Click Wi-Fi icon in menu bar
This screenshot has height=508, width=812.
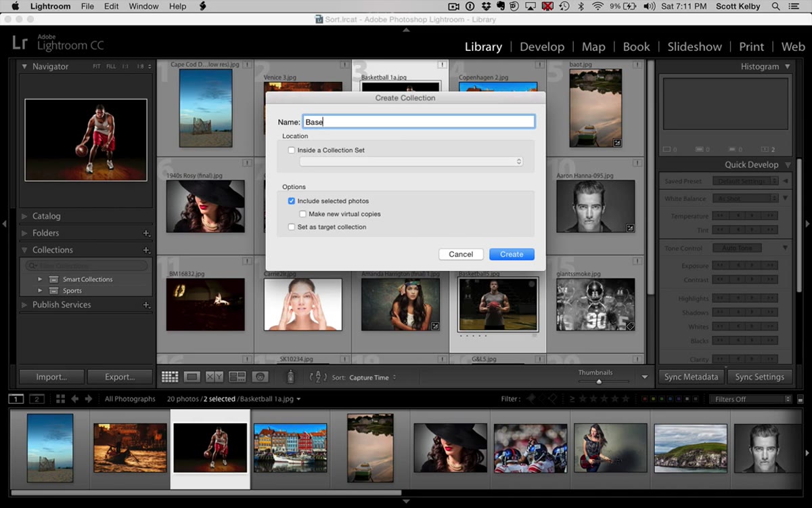[597, 6]
